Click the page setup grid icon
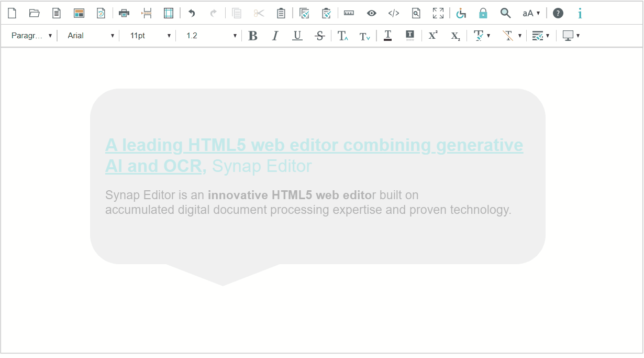The height and width of the screenshot is (358, 644). 169,13
